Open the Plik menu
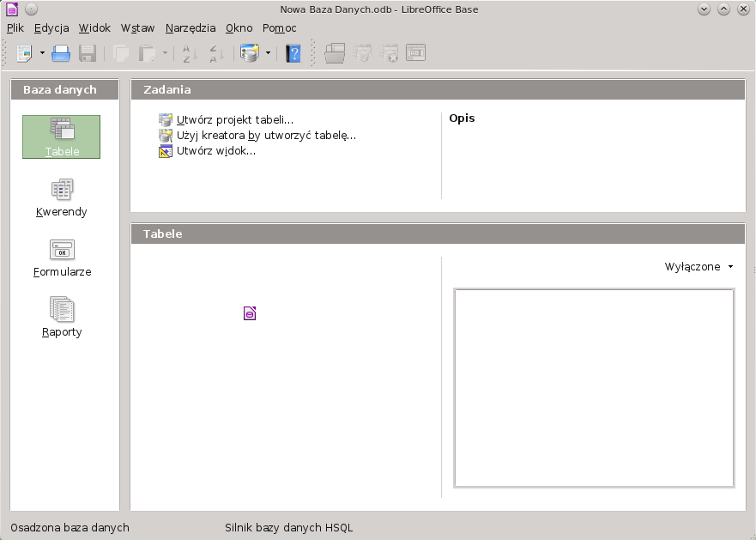756x540 pixels. (x=15, y=28)
